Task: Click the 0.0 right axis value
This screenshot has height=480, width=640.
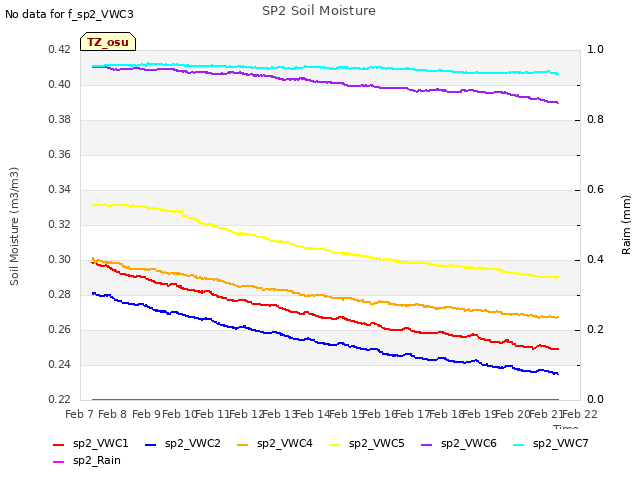Action: [x=595, y=400]
